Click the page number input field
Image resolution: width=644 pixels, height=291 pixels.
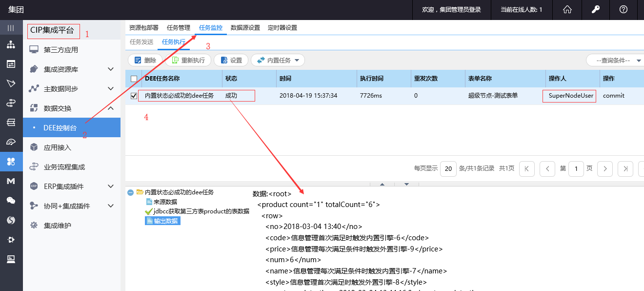pos(576,169)
